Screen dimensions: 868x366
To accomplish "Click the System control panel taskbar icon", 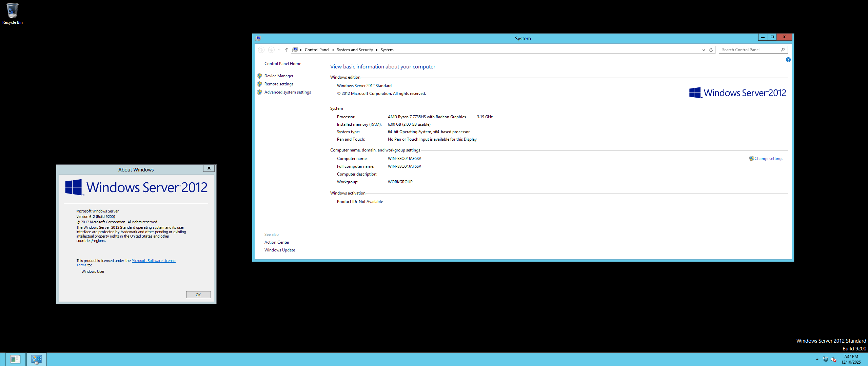I will [36, 359].
